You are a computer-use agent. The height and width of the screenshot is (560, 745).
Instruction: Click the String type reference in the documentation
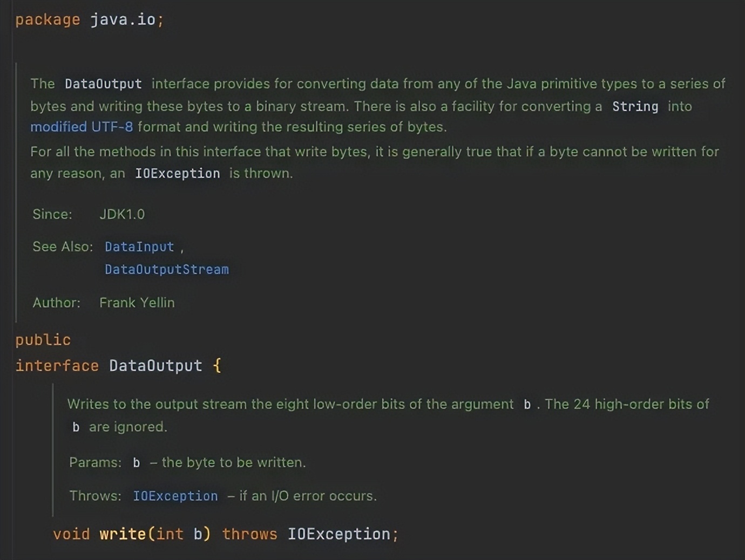(635, 106)
